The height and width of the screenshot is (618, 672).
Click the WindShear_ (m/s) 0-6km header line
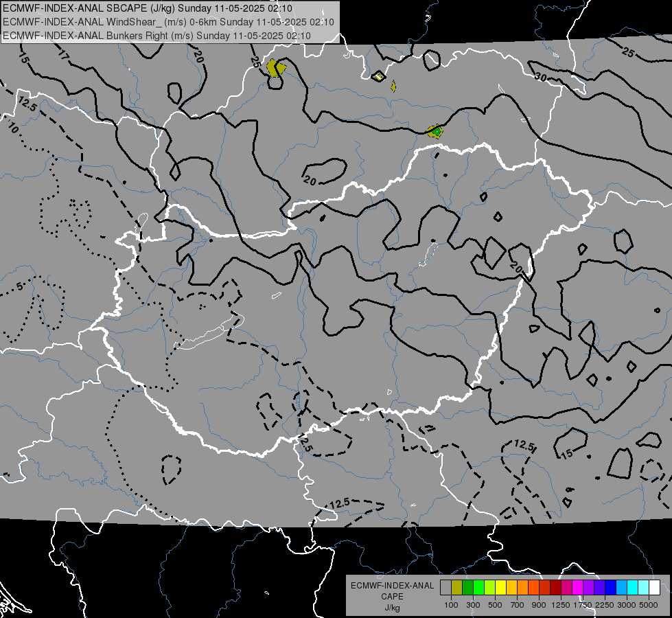click(168, 22)
